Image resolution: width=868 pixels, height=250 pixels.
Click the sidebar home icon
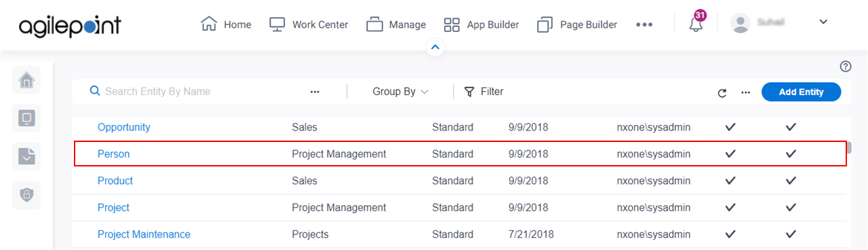(x=26, y=80)
